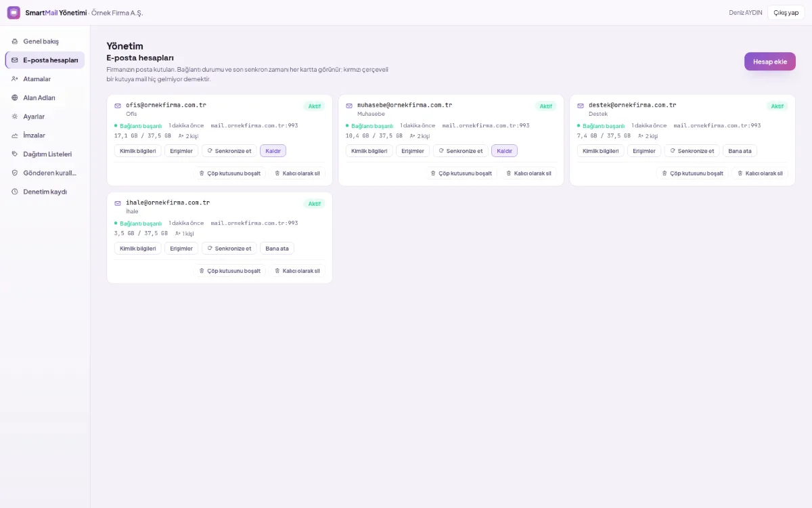Click the İmzalar sidebar icon
Screen dimensions: 812x508
[15, 135]
